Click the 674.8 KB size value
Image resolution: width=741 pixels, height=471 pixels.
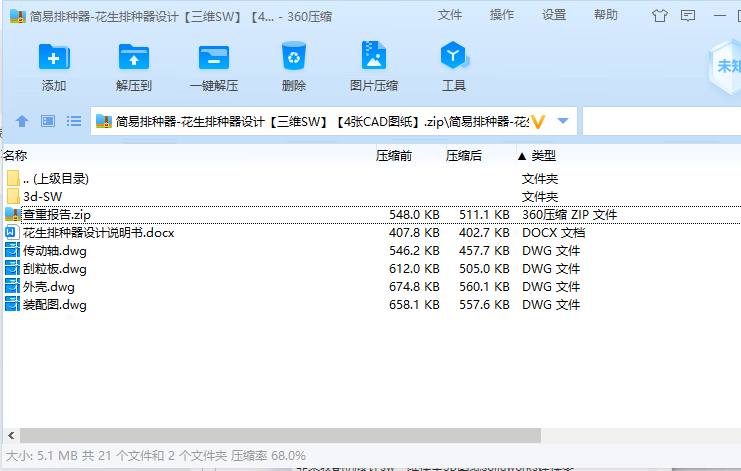tap(414, 286)
